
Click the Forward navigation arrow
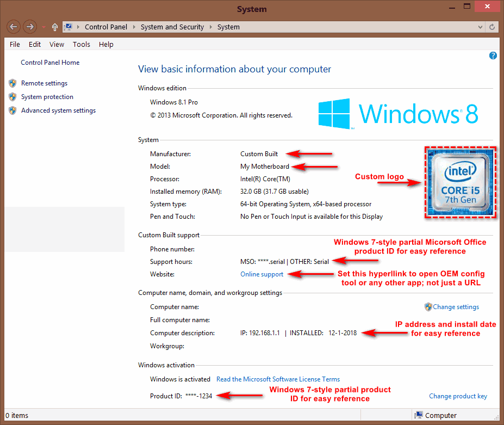(x=30, y=27)
